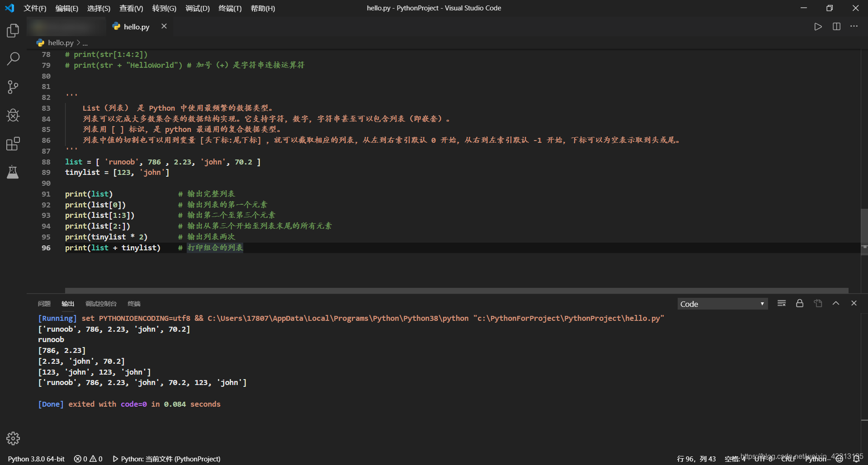Split the editor to the right
This screenshot has width=868, height=465.
[x=836, y=27]
